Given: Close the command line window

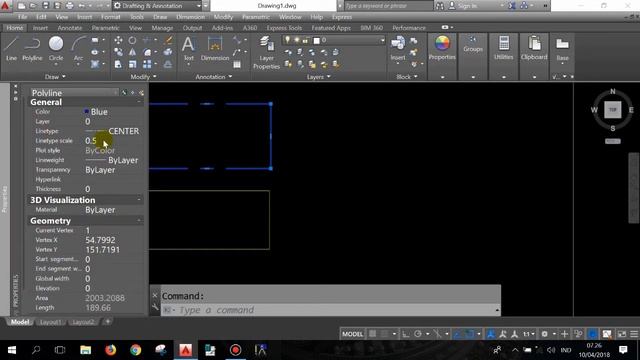Looking at the screenshot, I should (x=155, y=295).
